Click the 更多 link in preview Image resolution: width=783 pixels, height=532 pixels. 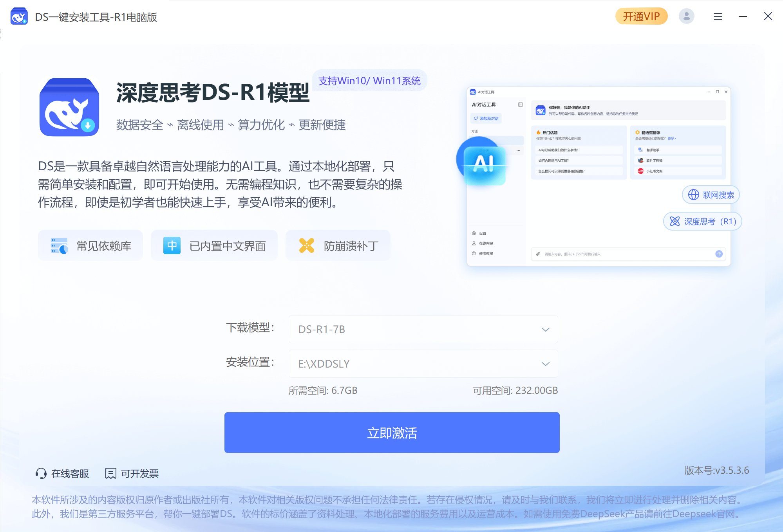[x=672, y=138]
